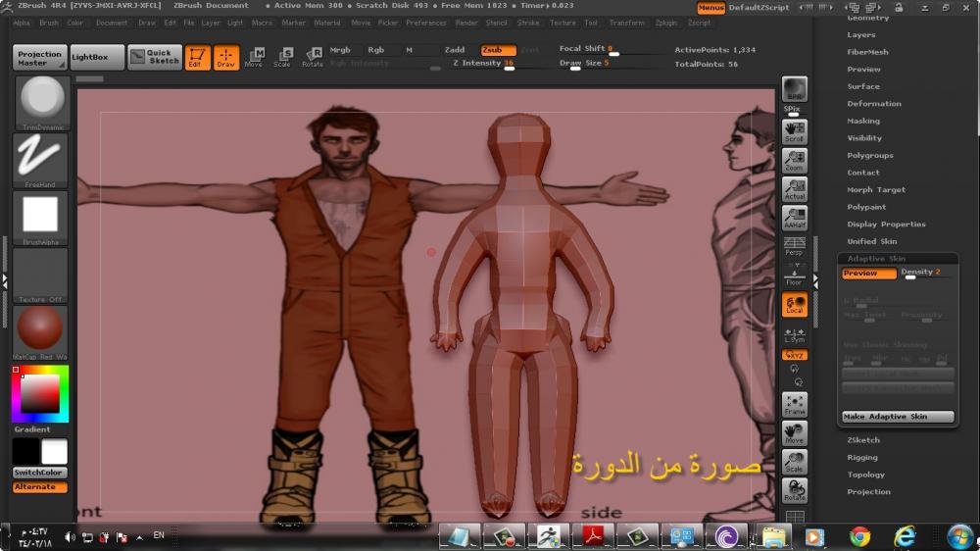Viewport: 980px width, 551px height.
Task: Open the Preferences menu
Action: (425, 23)
